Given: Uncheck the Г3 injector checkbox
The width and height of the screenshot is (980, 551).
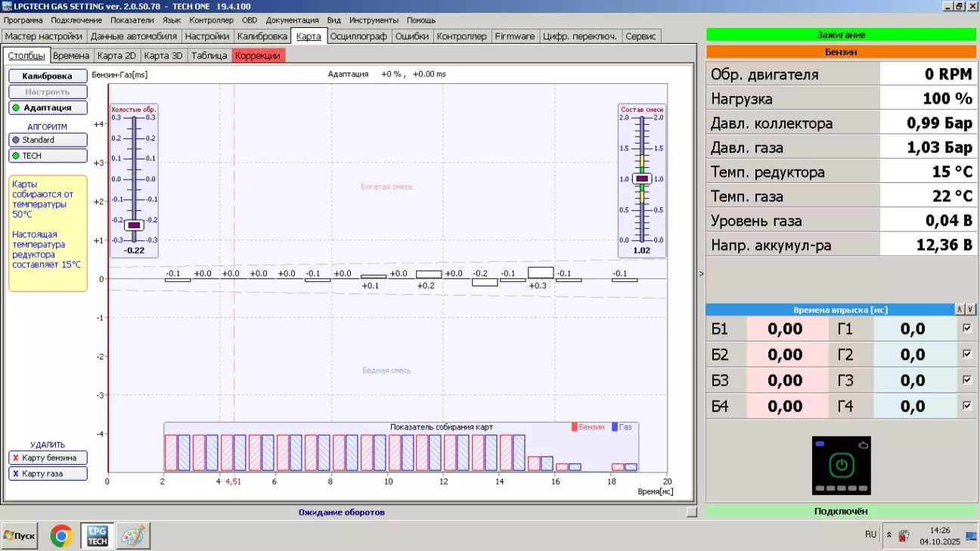Looking at the screenshot, I should click(966, 380).
